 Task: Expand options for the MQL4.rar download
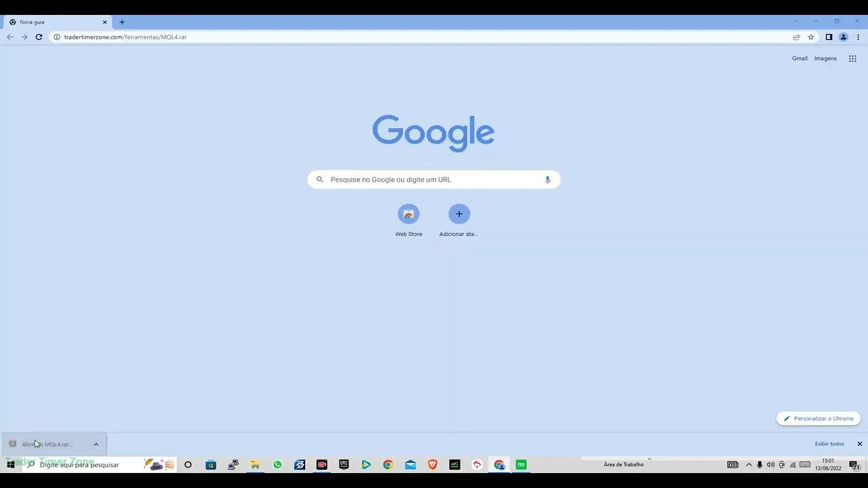click(96, 444)
